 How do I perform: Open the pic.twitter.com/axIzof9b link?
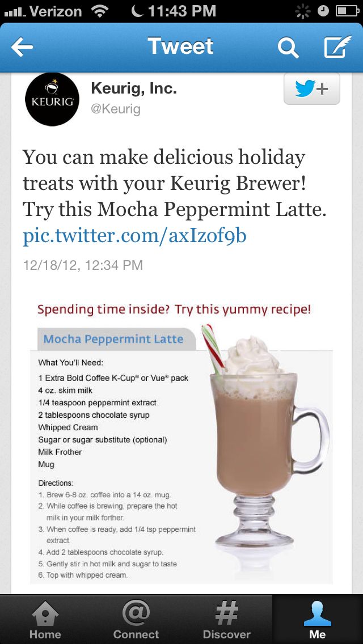tap(134, 236)
